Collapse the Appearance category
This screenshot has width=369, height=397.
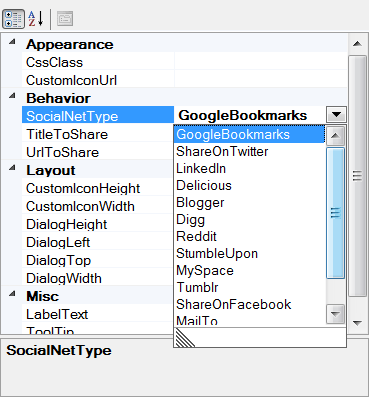[12, 42]
